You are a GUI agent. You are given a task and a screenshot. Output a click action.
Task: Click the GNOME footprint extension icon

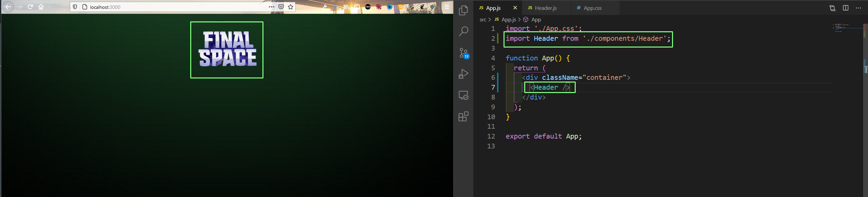coord(422,7)
